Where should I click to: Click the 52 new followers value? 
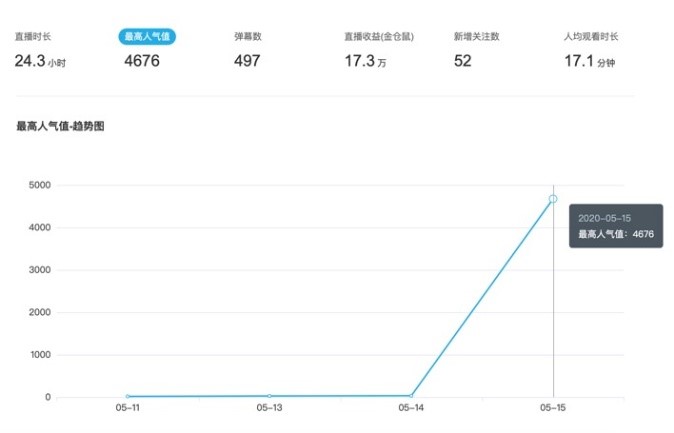(463, 61)
